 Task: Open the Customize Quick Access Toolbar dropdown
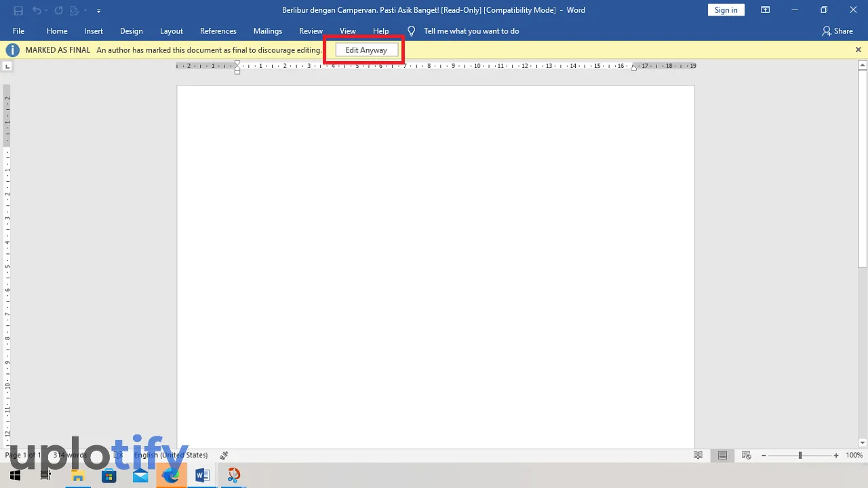coord(98,11)
